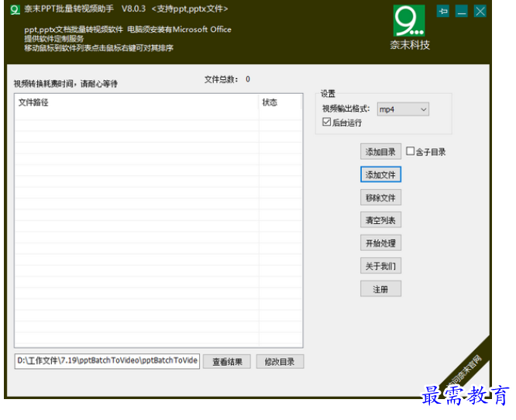Image resolution: width=516 pixels, height=420 pixels.
Task: Click the 视频转换耗费时间，请耐心等待 text
Action: tap(66, 84)
